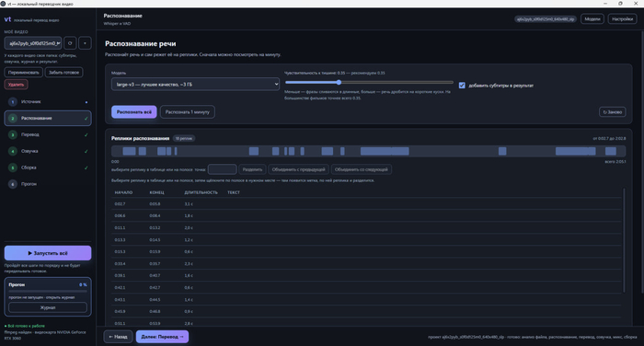The height and width of the screenshot is (346, 644).
Task: Toggle добавить субтитры в результат checkbox
Action: pos(462,86)
